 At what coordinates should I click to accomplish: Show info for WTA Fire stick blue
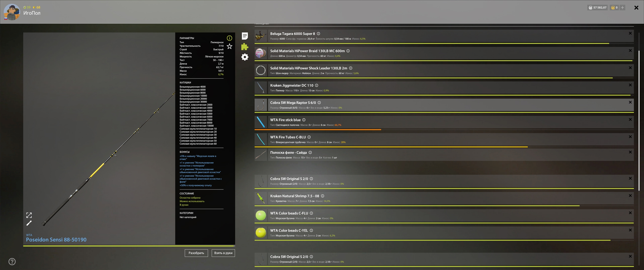click(x=304, y=120)
